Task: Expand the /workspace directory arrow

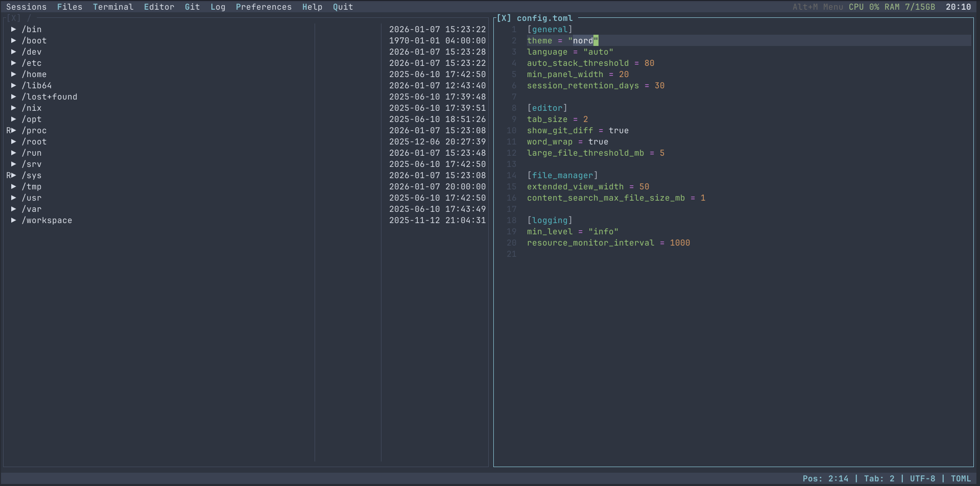Action: tap(14, 221)
